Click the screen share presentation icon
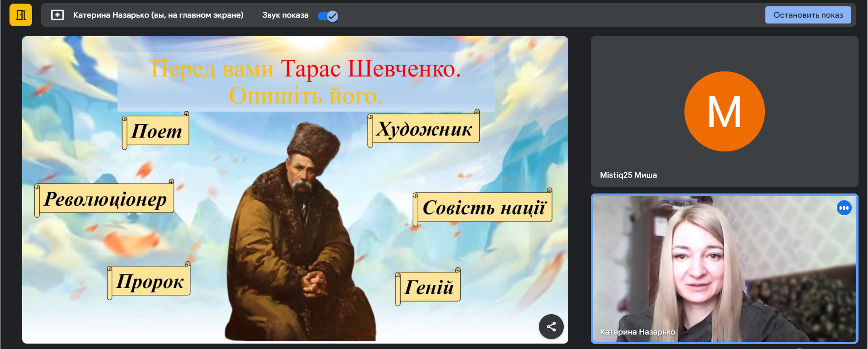This screenshot has height=349, width=868. [x=57, y=15]
